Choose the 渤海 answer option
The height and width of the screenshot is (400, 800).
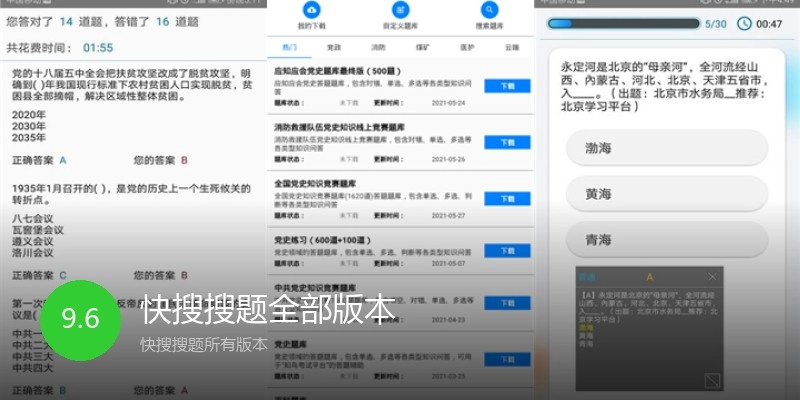coord(667,148)
